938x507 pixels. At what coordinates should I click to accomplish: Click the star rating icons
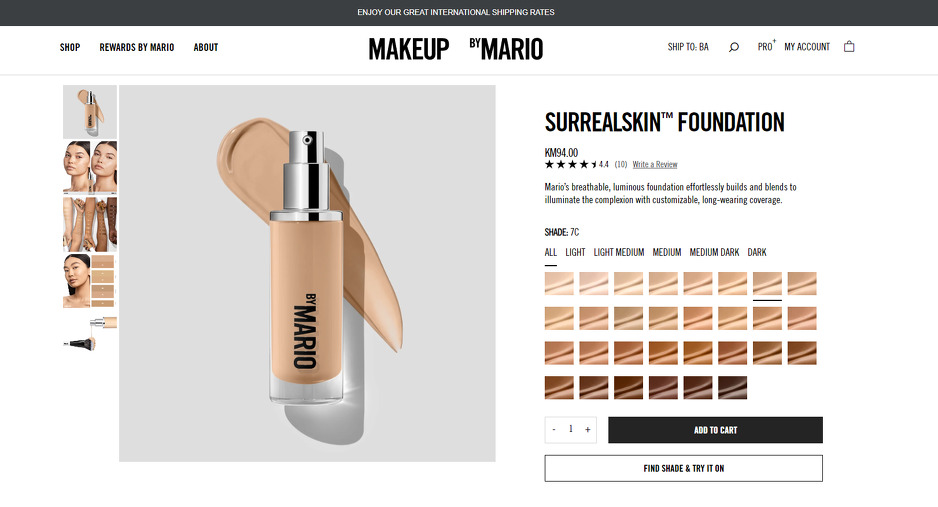pyautogui.click(x=571, y=164)
